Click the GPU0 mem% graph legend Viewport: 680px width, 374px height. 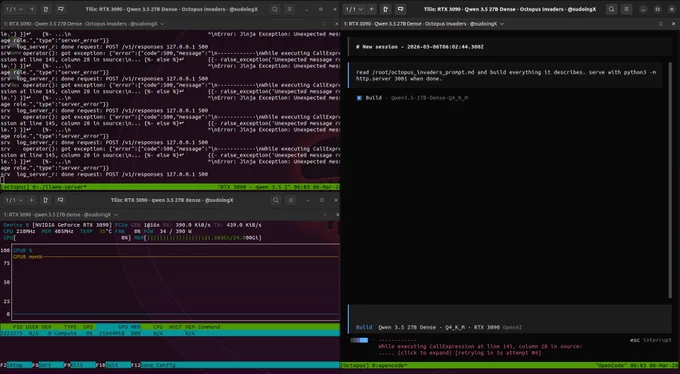click(x=28, y=257)
